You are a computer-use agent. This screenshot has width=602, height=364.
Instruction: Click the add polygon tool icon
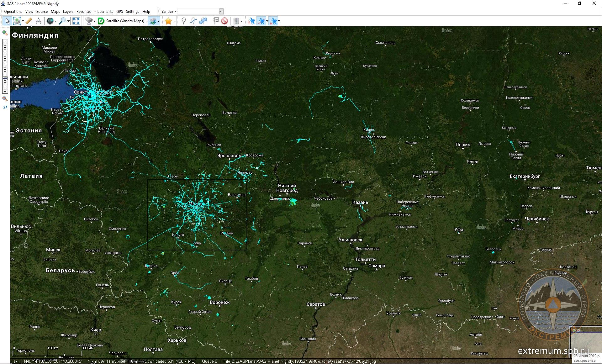click(x=203, y=21)
